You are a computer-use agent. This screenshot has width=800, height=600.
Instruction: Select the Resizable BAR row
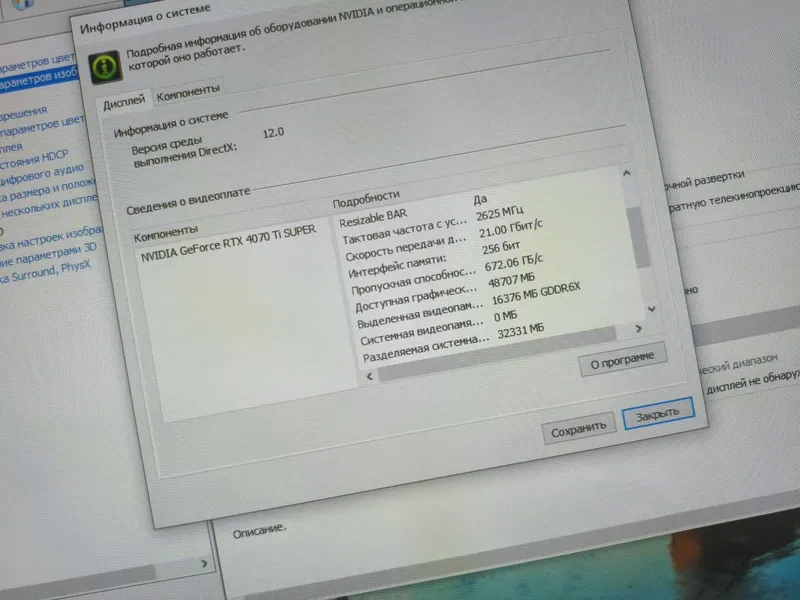[414, 210]
